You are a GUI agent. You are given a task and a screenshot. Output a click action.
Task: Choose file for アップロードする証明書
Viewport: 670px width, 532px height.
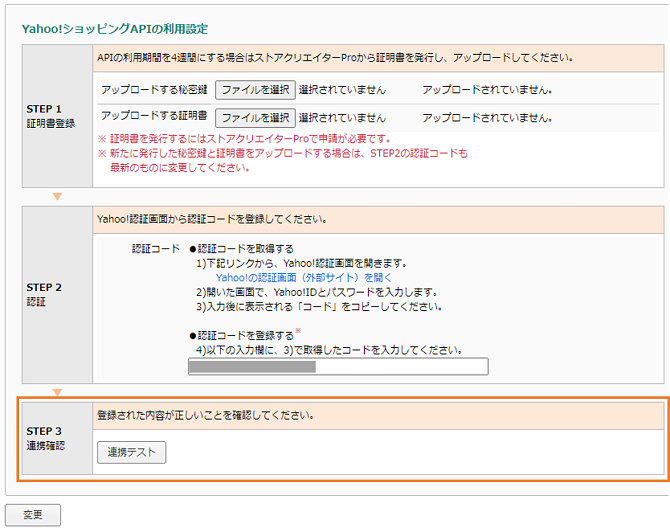255,118
